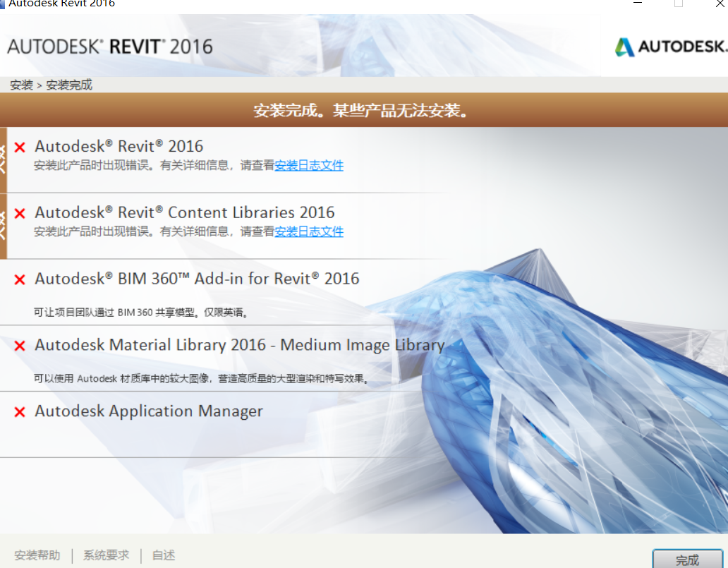This screenshot has width=728, height=568.
Task: Click the red X beside Autodesk Revit 2016
Action: (x=20, y=147)
